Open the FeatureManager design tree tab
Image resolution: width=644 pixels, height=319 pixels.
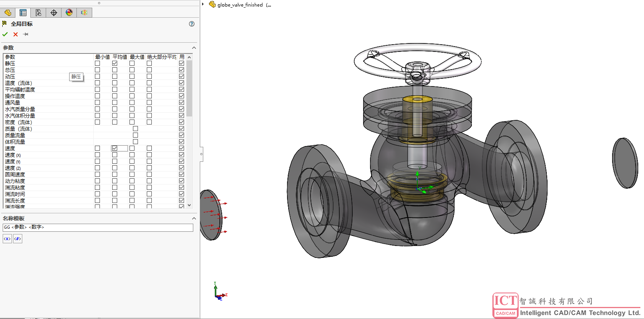8,13
